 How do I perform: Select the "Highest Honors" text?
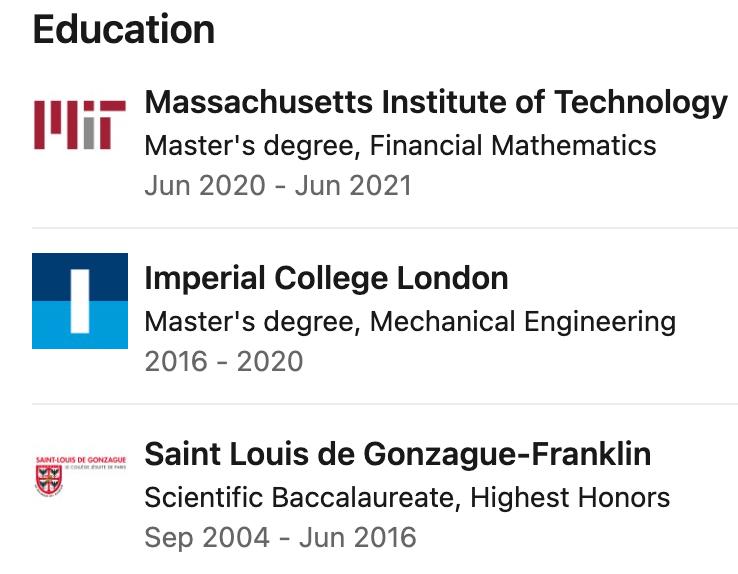(570, 497)
